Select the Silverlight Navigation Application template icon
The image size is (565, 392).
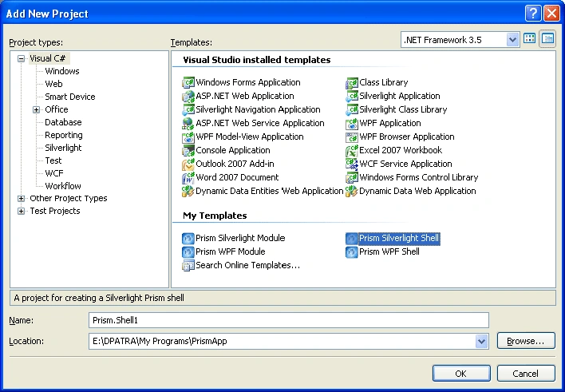tap(188, 109)
